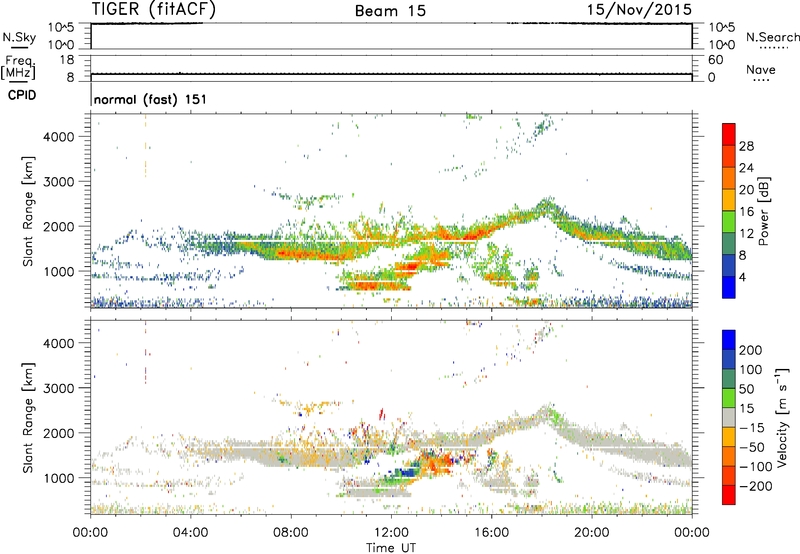Viewport: 800px width, 554px height.
Task: Click the 2000 tick of the velocity panel
Action: 58,433
